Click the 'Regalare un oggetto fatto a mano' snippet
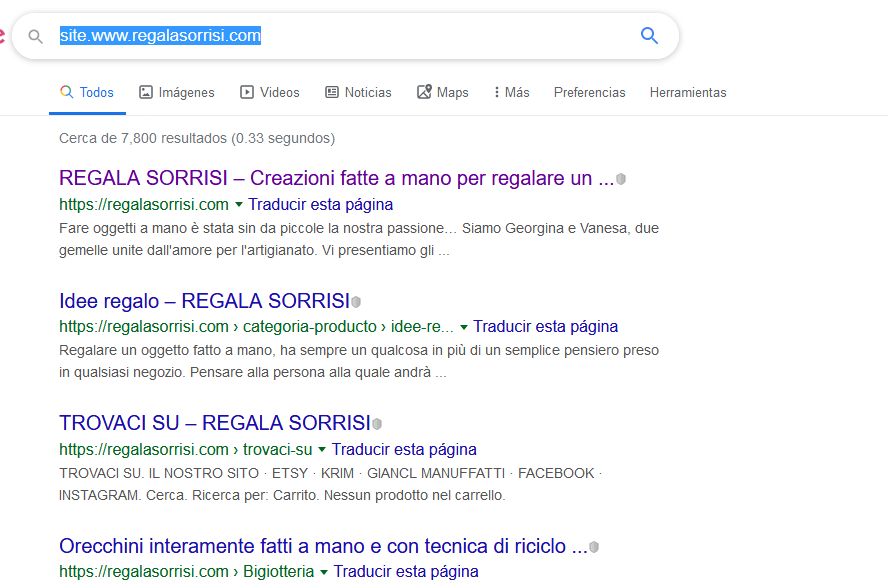 [358, 361]
